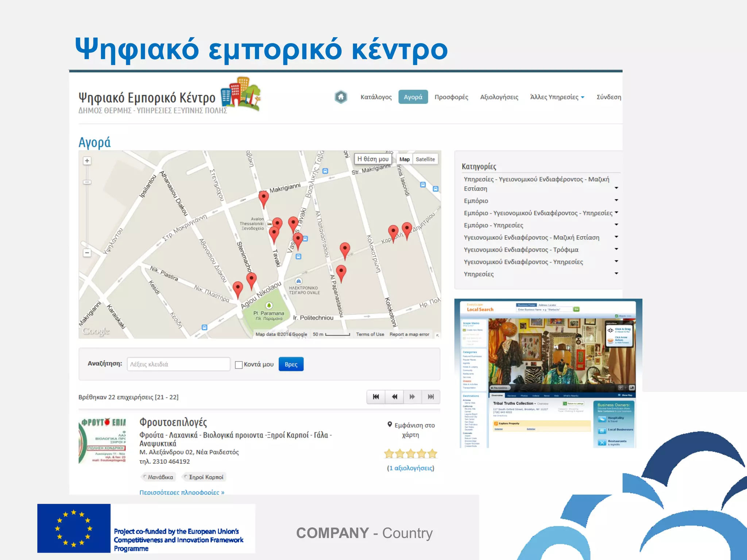This screenshot has height=560, width=747.
Task: Zoom out the map with minus button
Action: [87, 252]
